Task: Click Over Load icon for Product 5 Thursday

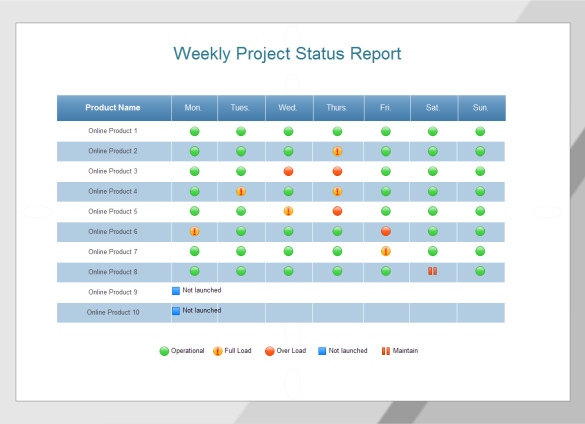Action: [337, 211]
